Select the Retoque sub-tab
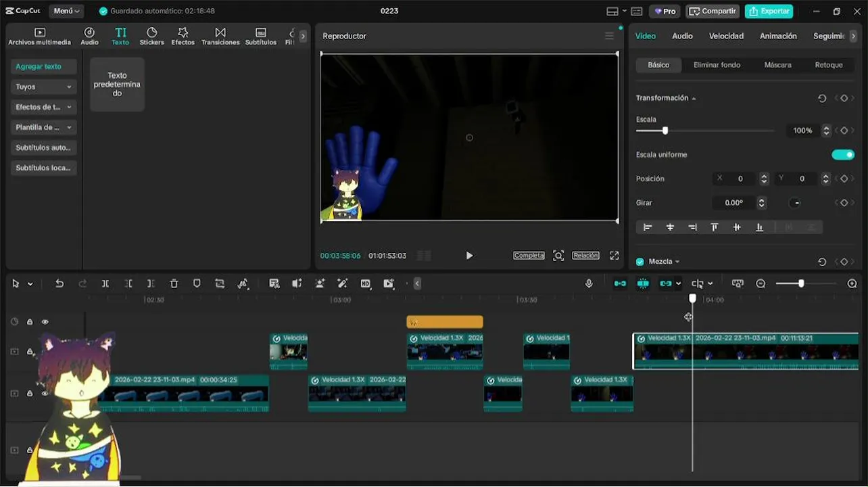 tap(829, 65)
